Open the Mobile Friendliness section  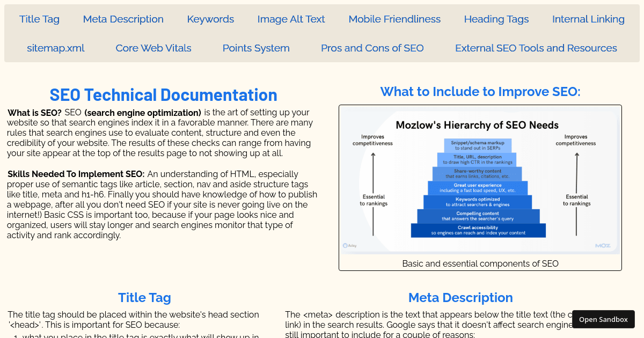pos(394,19)
